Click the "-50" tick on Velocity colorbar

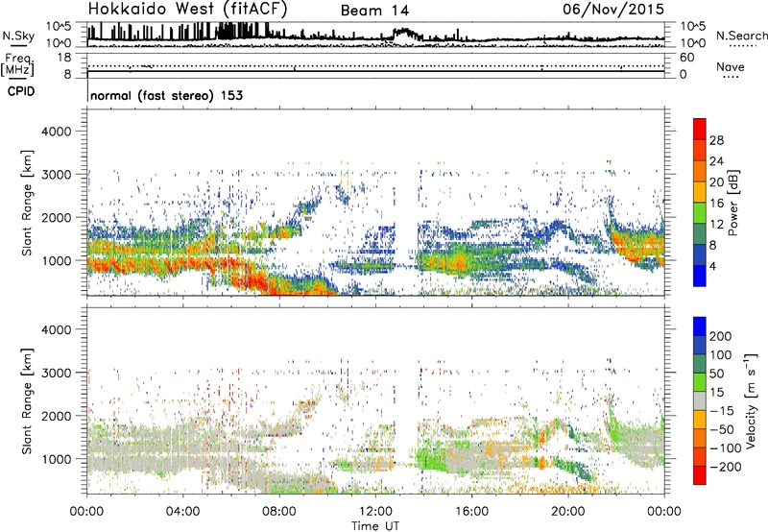coord(723,429)
